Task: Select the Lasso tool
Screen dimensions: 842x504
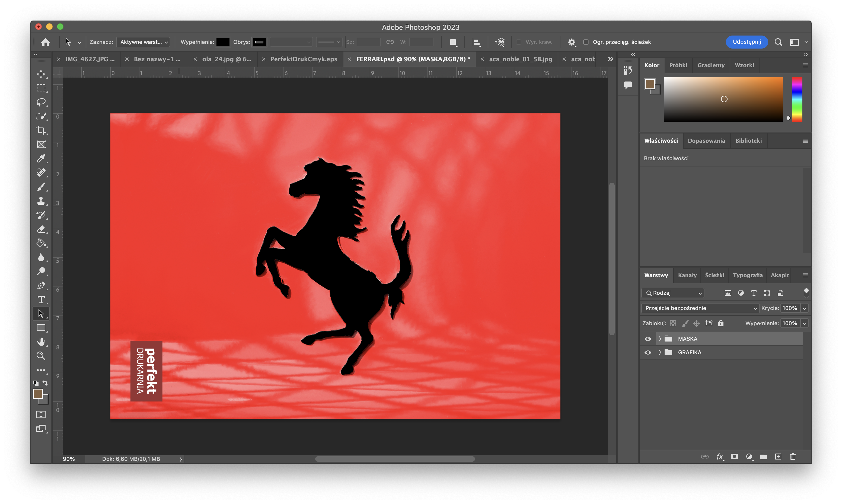Action: 41,102
